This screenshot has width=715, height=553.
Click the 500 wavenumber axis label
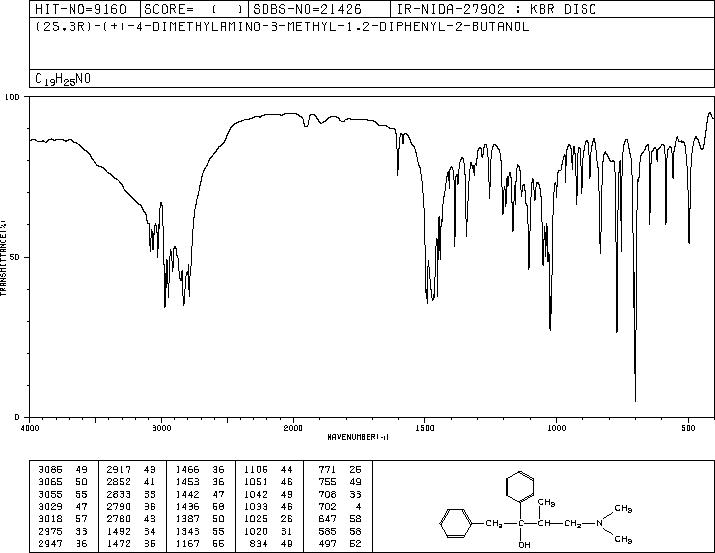click(689, 428)
